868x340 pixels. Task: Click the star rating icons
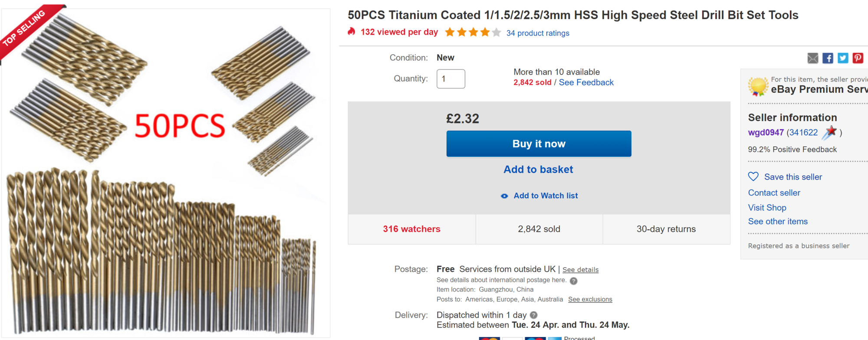tap(473, 33)
